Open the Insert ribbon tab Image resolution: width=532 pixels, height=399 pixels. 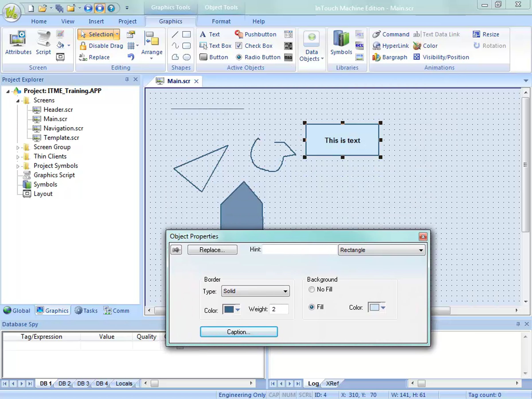click(96, 22)
